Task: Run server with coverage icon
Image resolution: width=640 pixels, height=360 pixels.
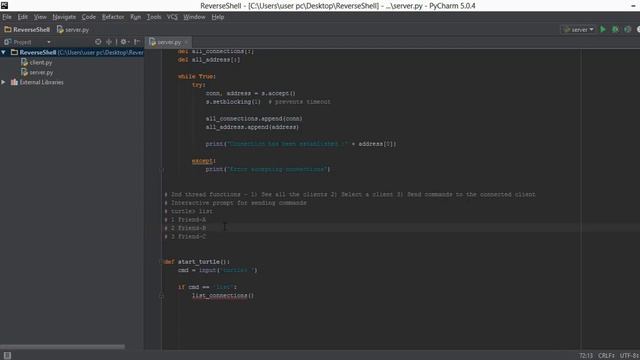Action: [x=628, y=29]
